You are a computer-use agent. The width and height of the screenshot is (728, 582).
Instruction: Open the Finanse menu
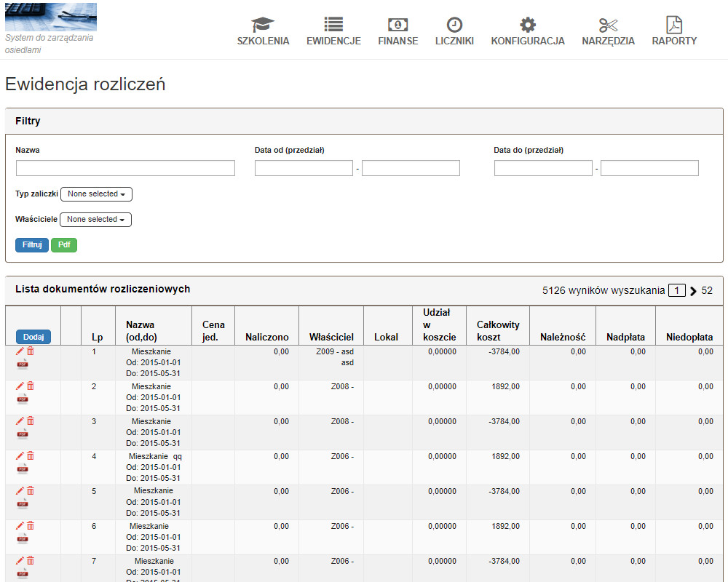(x=397, y=33)
